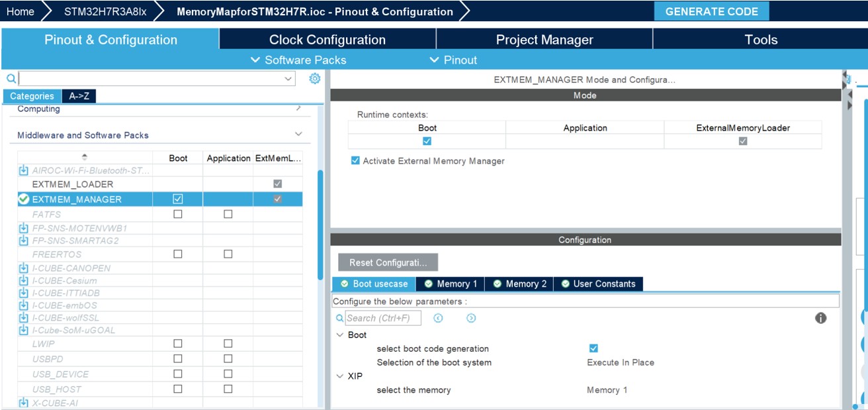The height and width of the screenshot is (410, 868).
Task: Click the categories list vertical scrollbar
Action: [x=321, y=225]
